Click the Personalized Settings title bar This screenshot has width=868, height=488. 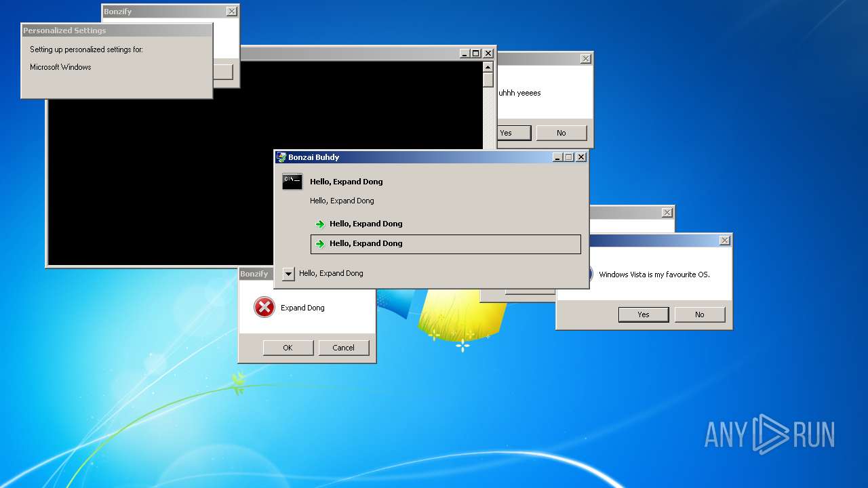[117, 30]
